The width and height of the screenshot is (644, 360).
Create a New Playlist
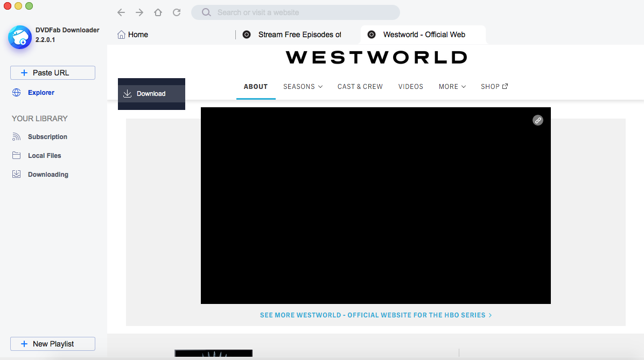tap(53, 344)
